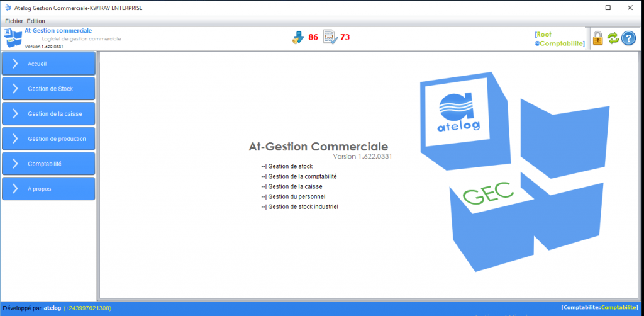The height and width of the screenshot is (316, 644).
Task: Click the red 73 notification count
Action: (x=345, y=37)
